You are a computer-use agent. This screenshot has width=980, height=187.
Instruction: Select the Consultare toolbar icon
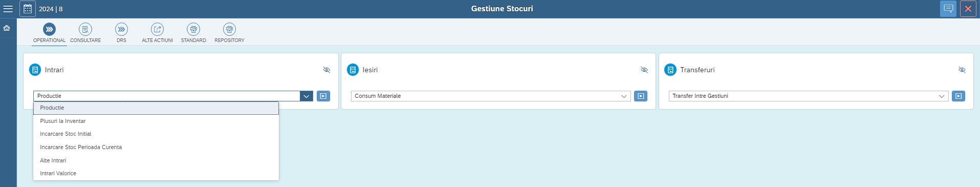(85, 29)
